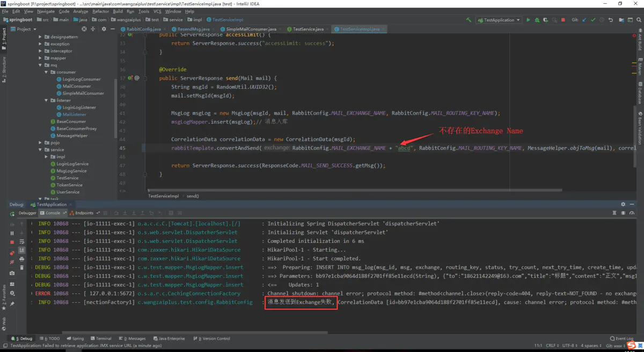Viewport: 644px width, 352px height.
Task: Open MsgLogService in the project tree
Action: (x=72, y=171)
